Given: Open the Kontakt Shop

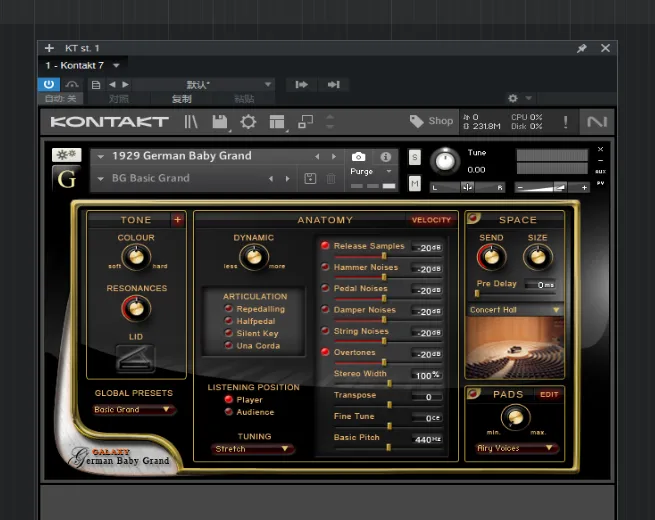Looking at the screenshot, I should point(431,121).
